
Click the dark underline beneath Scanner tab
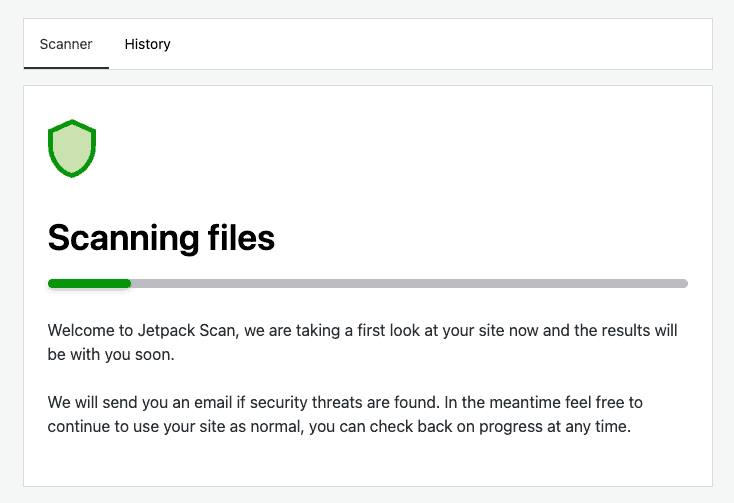pyautogui.click(x=66, y=68)
